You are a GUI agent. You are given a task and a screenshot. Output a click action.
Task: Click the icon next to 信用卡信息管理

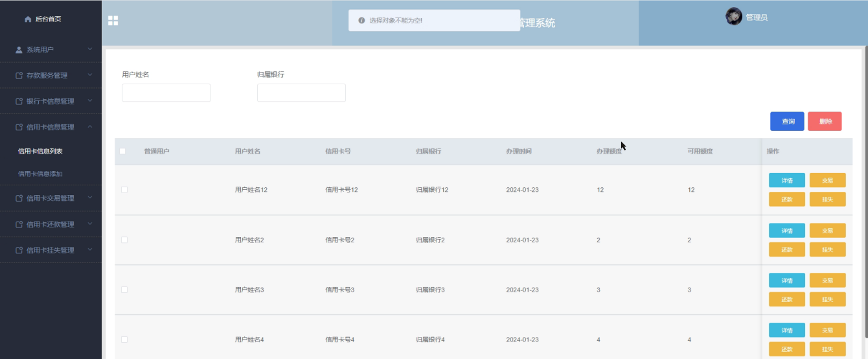tap(19, 128)
